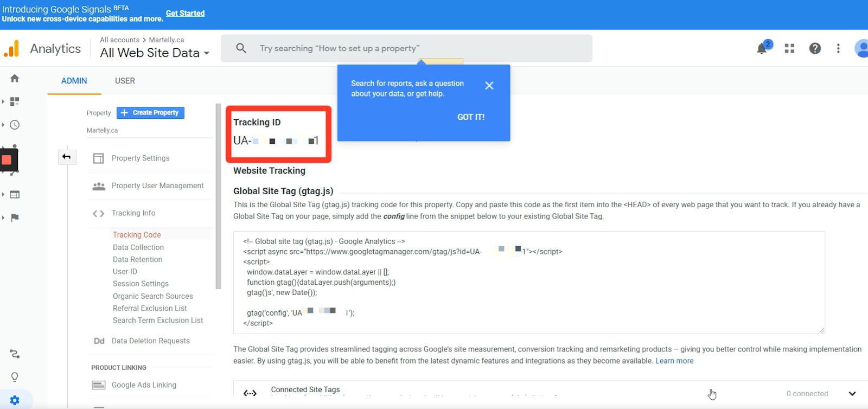Click the Property Settings layout icon
The height and width of the screenshot is (409, 868).
pyautogui.click(x=98, y=158)
